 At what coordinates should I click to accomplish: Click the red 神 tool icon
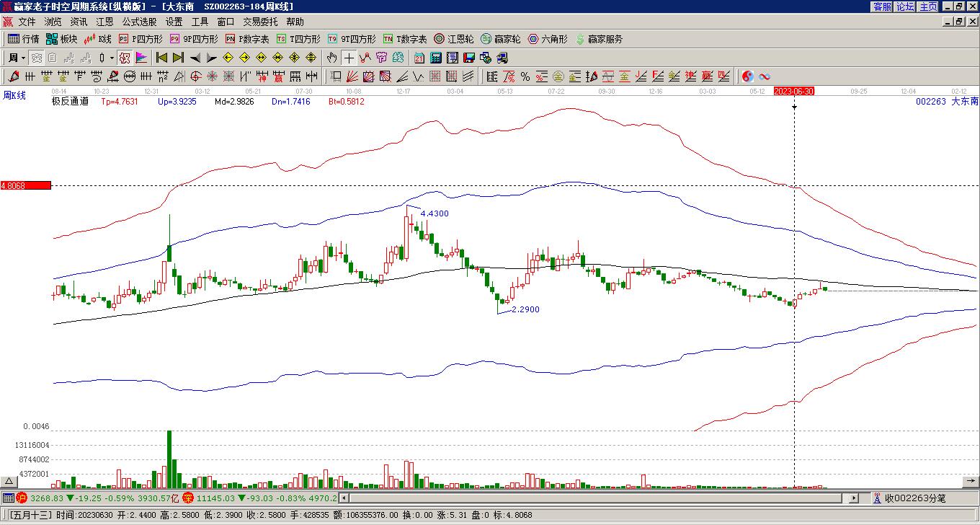(262, 76)
